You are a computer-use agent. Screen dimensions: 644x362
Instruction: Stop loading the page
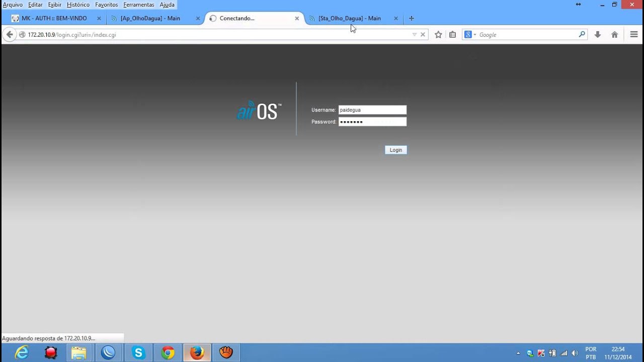(423, 35)
